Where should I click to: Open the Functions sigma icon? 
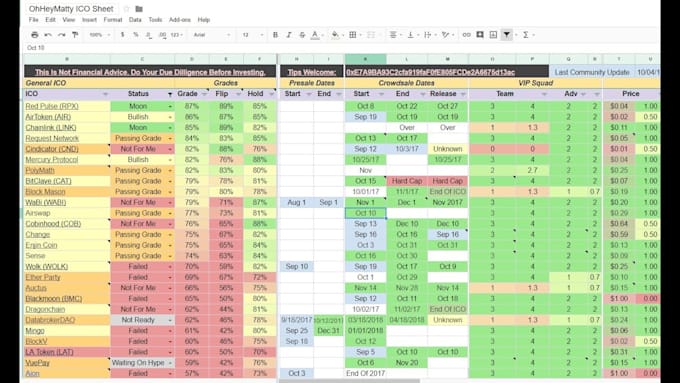click(x=525, y=35)
